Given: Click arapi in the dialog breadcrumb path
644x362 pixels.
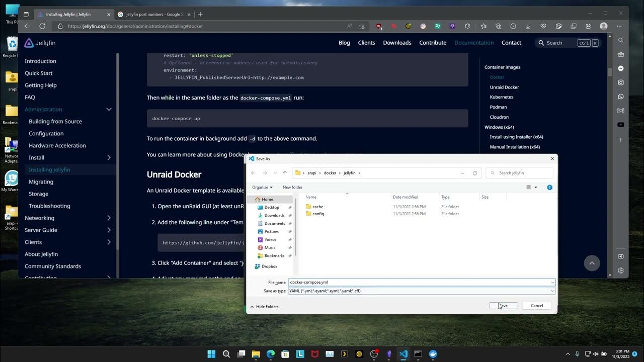Looking at the screenshot, I should tap(312, 173).
